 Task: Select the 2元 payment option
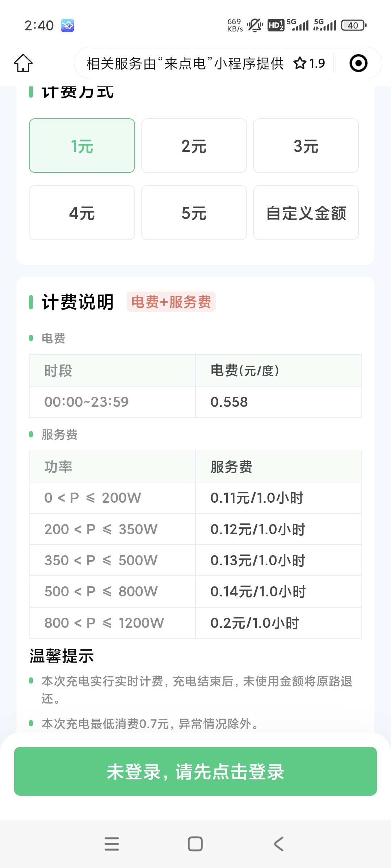coord(194,146)
